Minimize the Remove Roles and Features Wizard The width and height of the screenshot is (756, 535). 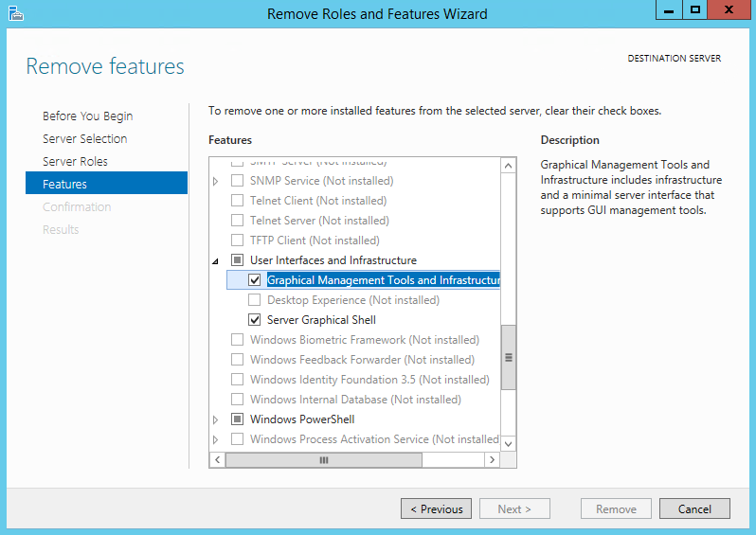click(669, 10)
